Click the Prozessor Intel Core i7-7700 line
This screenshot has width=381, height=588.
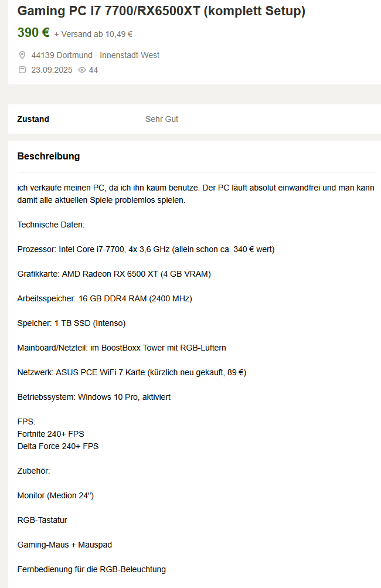[x=146, y=249]
